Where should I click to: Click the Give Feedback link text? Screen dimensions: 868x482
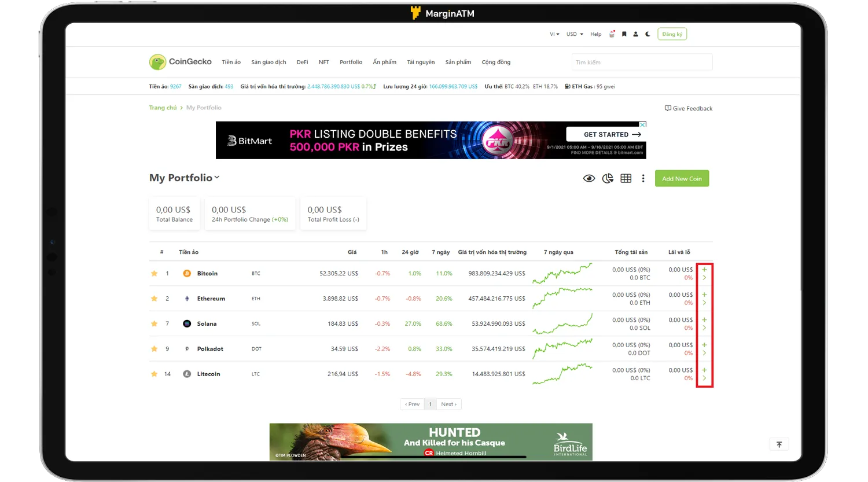pos(693,108)
